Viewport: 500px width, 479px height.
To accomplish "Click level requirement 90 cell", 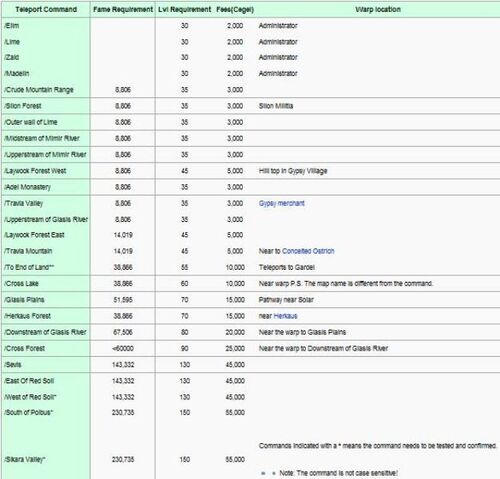I will [x=184, y=348].
